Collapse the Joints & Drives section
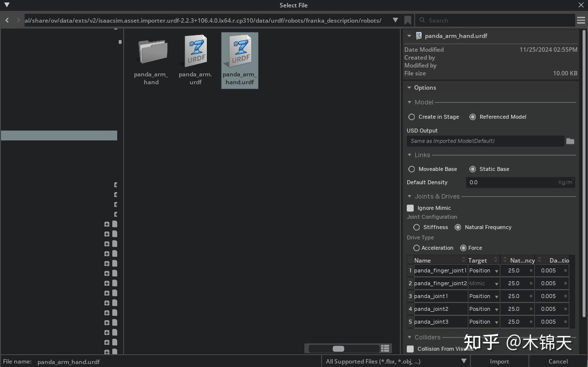 [x=409, y=196]
